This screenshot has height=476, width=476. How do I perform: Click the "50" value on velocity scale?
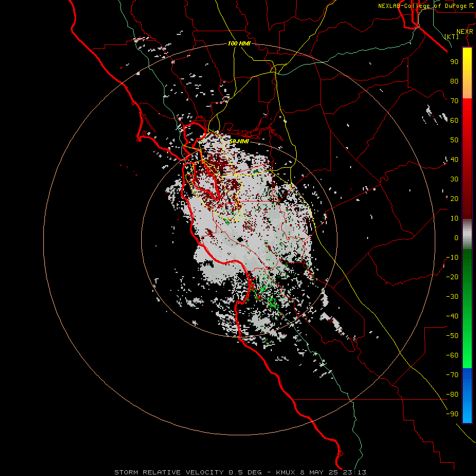(x=454, y=140)
